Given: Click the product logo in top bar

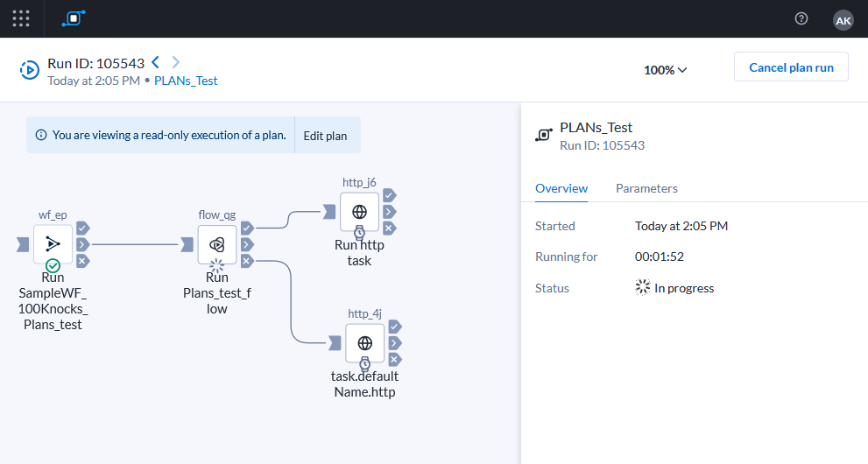Looking at the screenshot, I should tap(74, 18).
